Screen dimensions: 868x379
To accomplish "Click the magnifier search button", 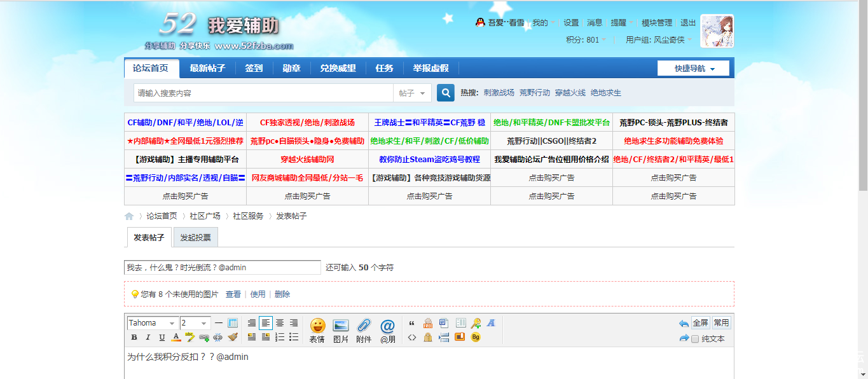I will (446, 93).
